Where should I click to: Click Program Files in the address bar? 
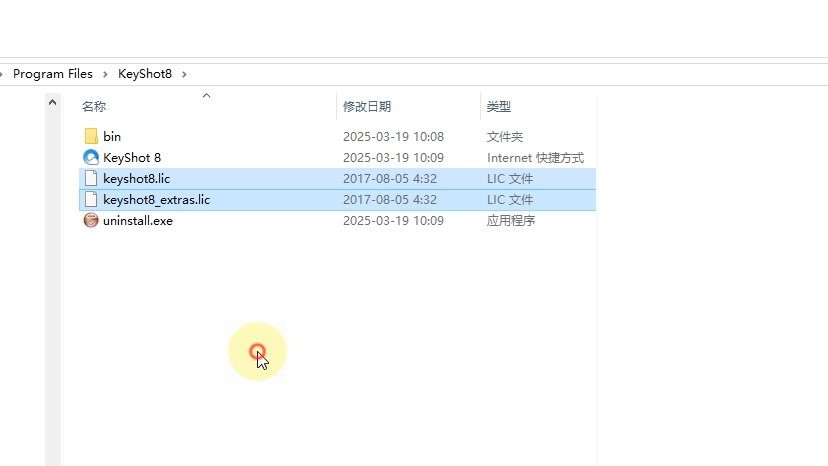coord(53,74)
